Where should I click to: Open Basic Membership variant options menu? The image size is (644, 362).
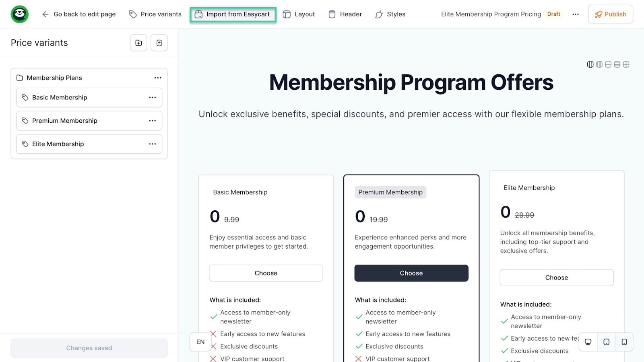pyautogui.click(x=152, y=97)
